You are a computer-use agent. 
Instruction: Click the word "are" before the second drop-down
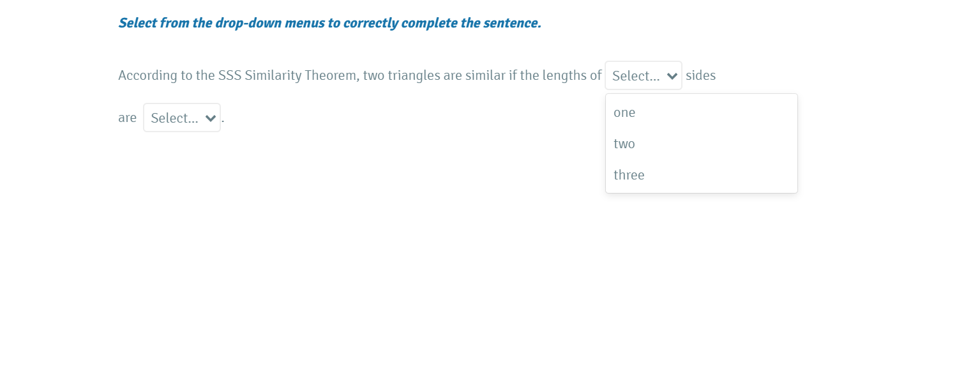pos(127,118)
